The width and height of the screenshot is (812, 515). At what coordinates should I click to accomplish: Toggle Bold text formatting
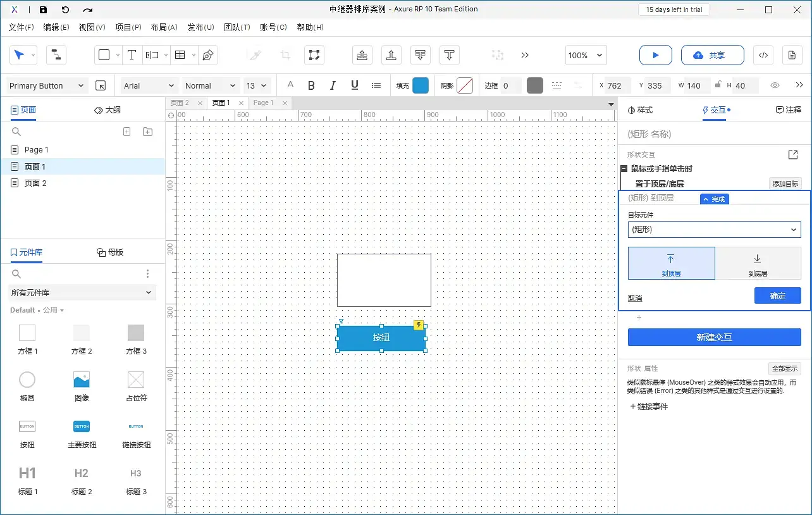(x=311, y=85)
